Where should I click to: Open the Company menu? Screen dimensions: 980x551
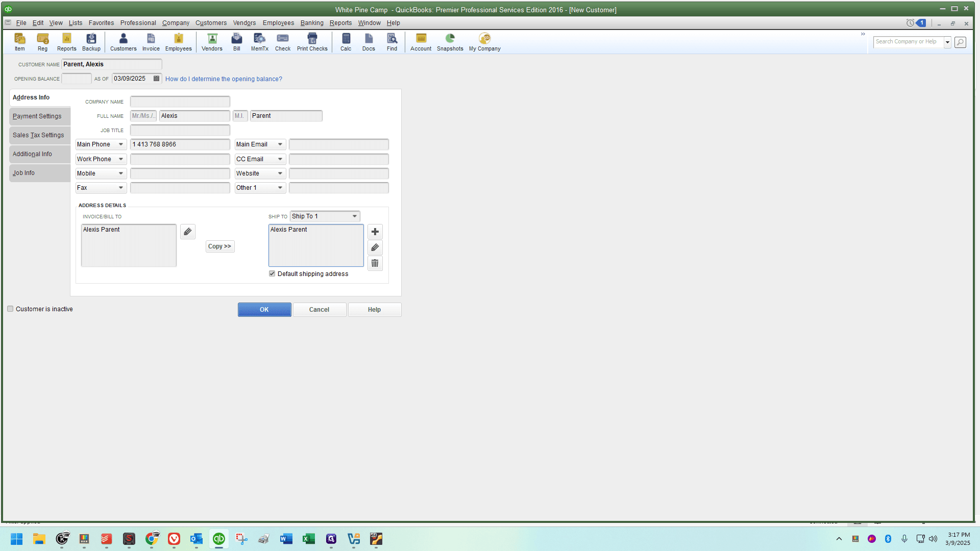click(x=176, y=23)
